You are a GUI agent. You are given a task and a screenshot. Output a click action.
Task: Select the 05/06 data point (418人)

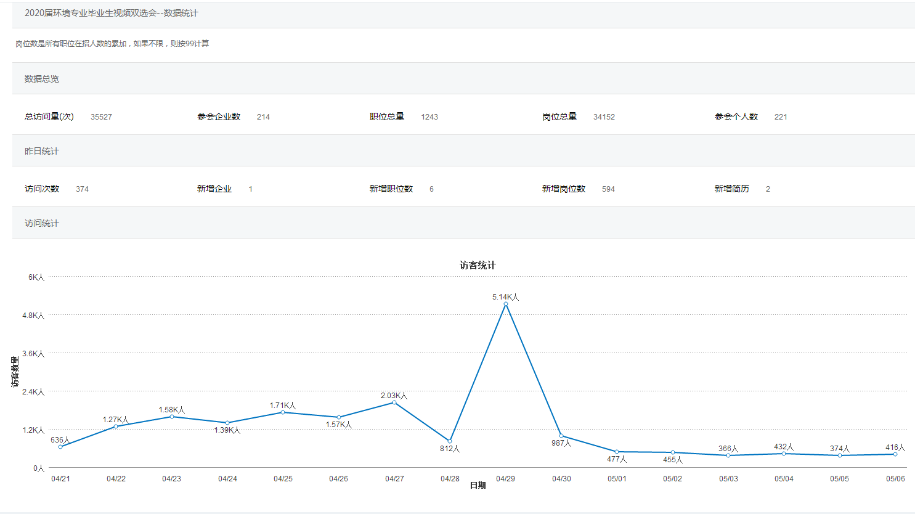[896, 454]
